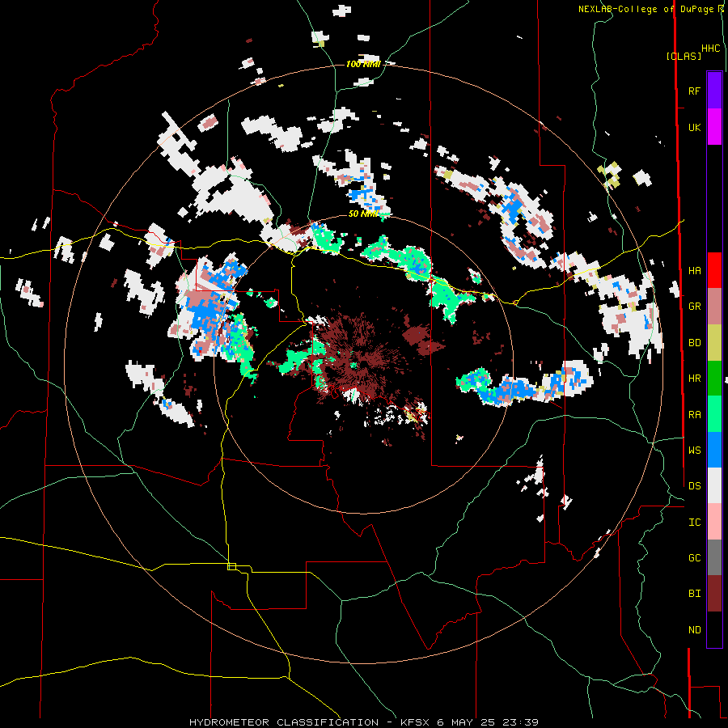Click the KFSX station identifier
Screen dimensions: 728x728
(x=416, y=722)
